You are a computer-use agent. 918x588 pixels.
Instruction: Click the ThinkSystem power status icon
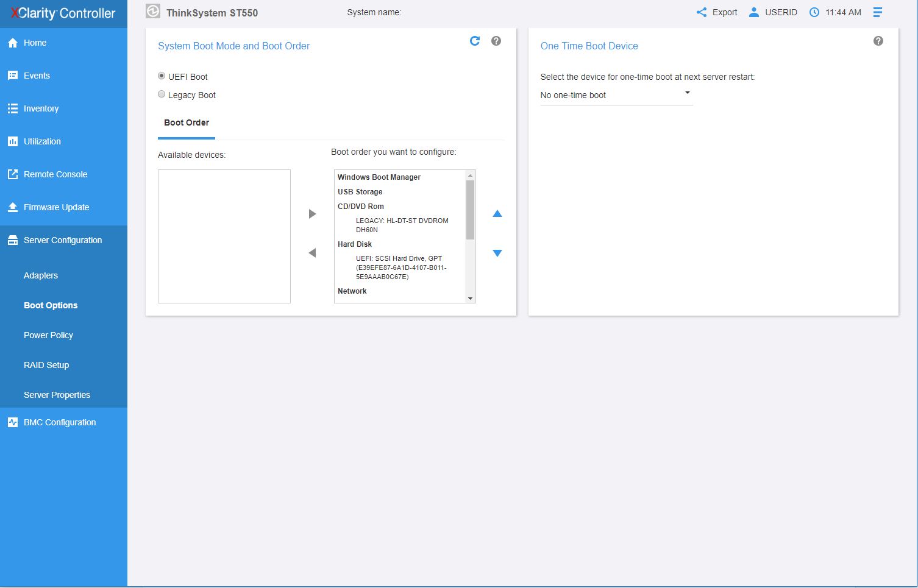[153, 12]
